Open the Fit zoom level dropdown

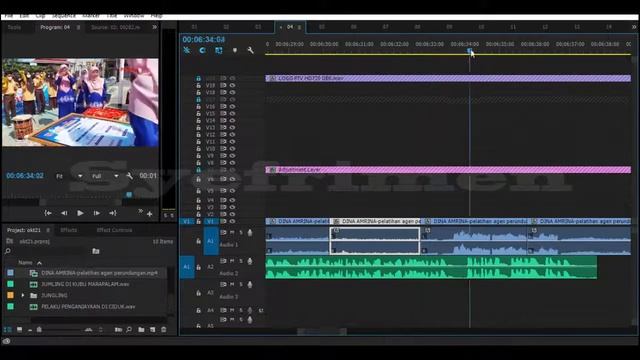pyautogui.click(x=69, y=176)
